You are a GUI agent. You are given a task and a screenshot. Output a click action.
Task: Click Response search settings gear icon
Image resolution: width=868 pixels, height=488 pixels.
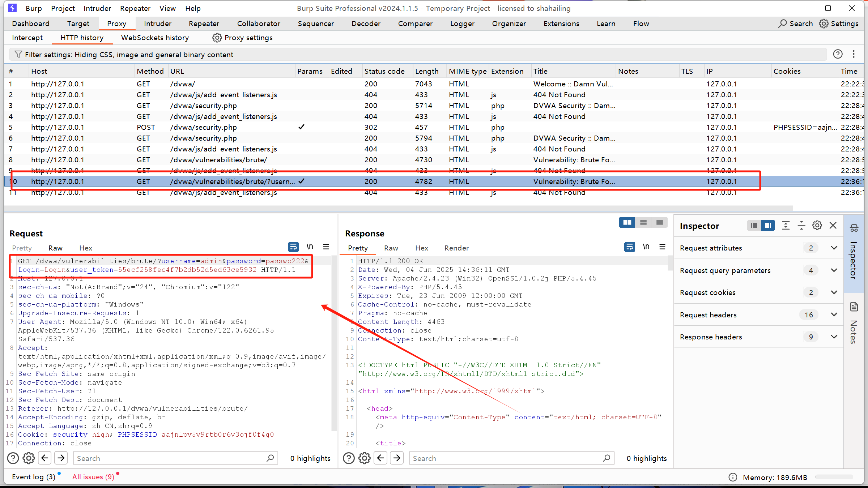(364, 458)
